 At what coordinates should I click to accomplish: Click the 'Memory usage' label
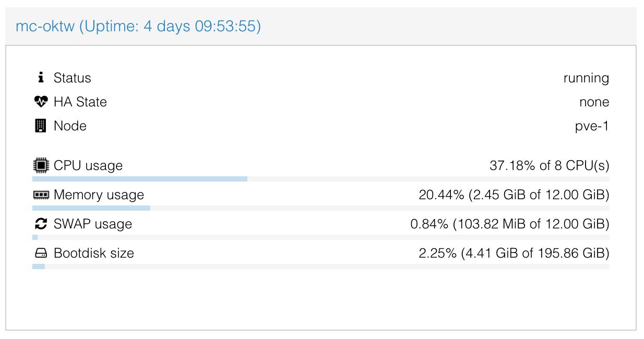click(x=99, y=195)
